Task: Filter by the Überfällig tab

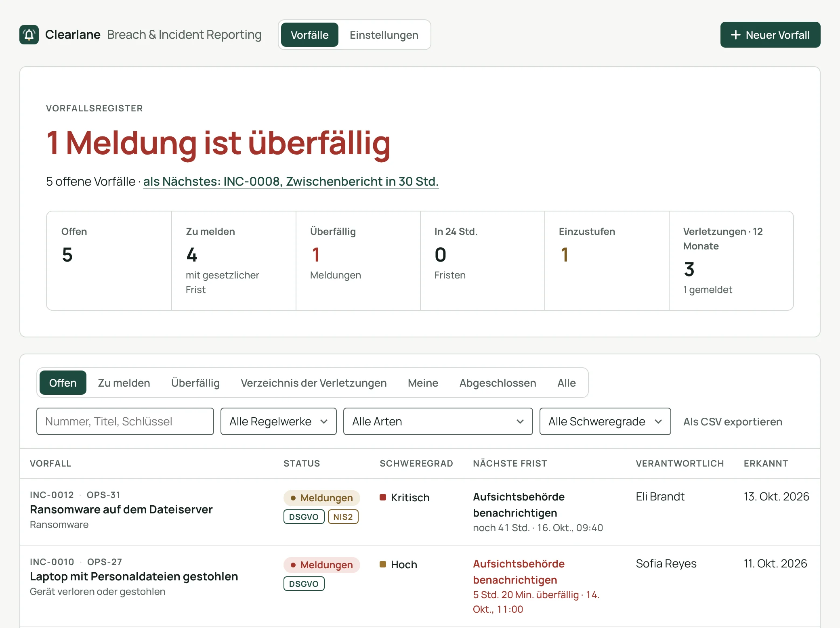Action: coord(195,383)
